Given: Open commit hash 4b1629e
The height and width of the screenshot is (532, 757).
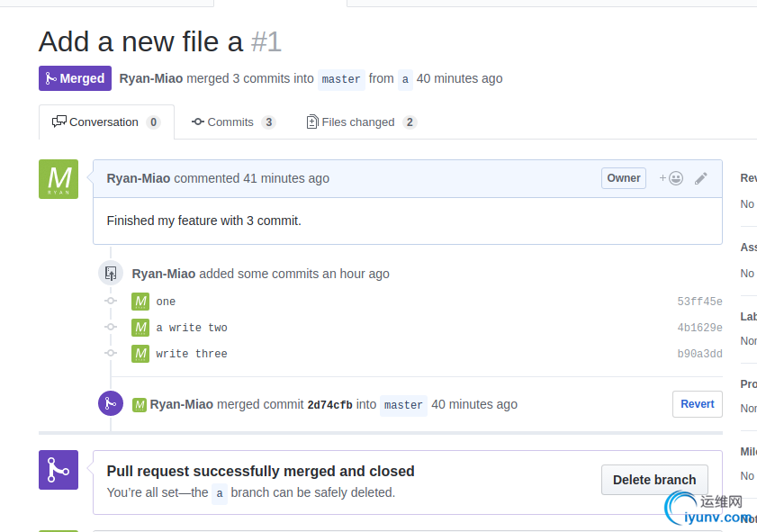Looking at the screenshot, I should (699, 328).
